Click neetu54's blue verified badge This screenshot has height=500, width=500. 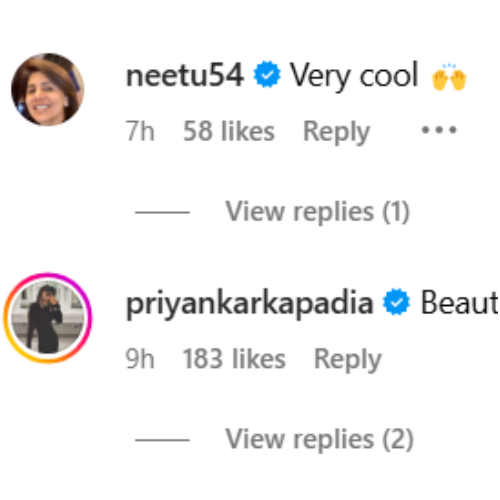pyautogui.click(x=267, y=74)
